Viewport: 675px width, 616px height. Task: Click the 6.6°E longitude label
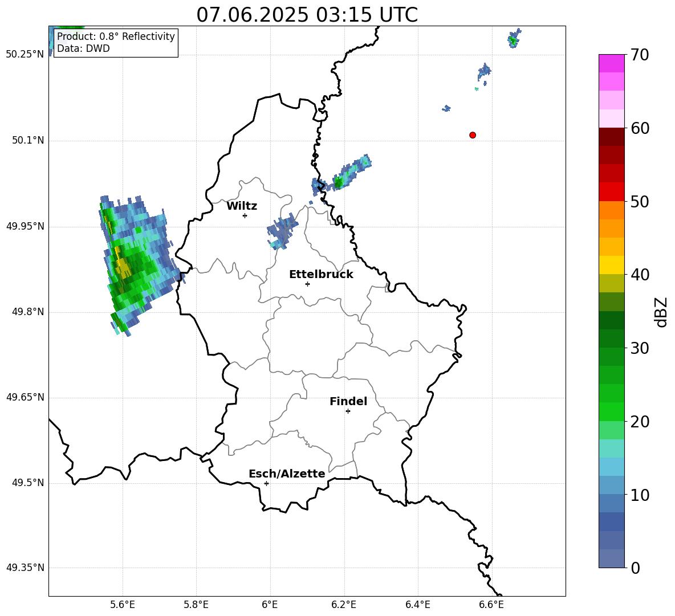coord(491,605)
